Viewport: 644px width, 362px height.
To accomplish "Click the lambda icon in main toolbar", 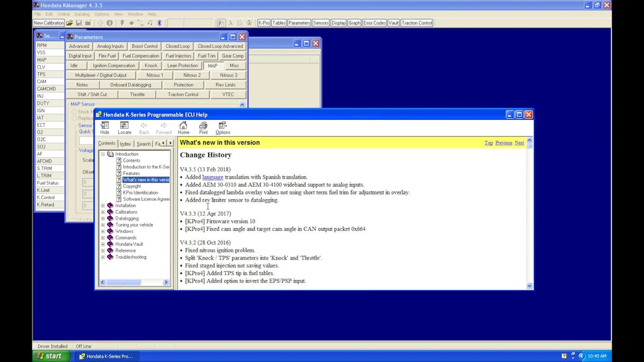I will (x=230, y=23).
